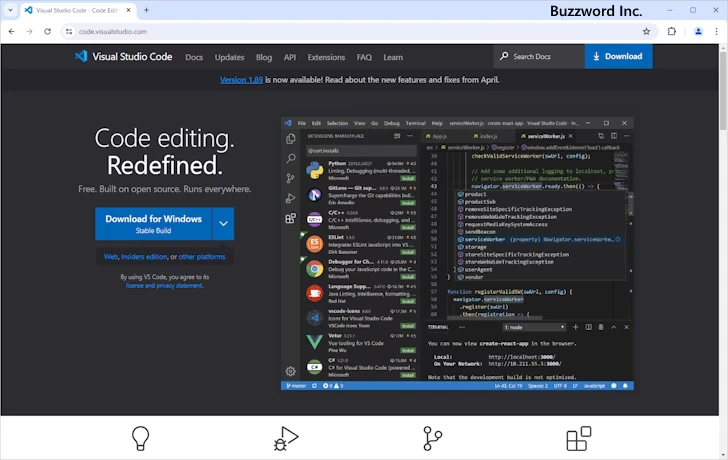
Task: Open the browser extensions puzzle icon
Action: (672, 31)
